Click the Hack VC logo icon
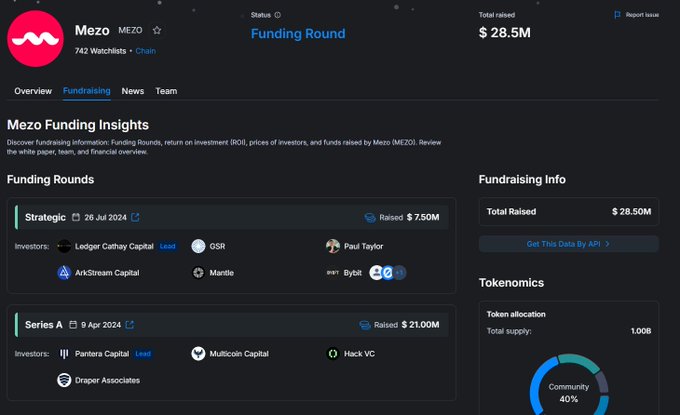The image size is (680, 415). point(333,354)
